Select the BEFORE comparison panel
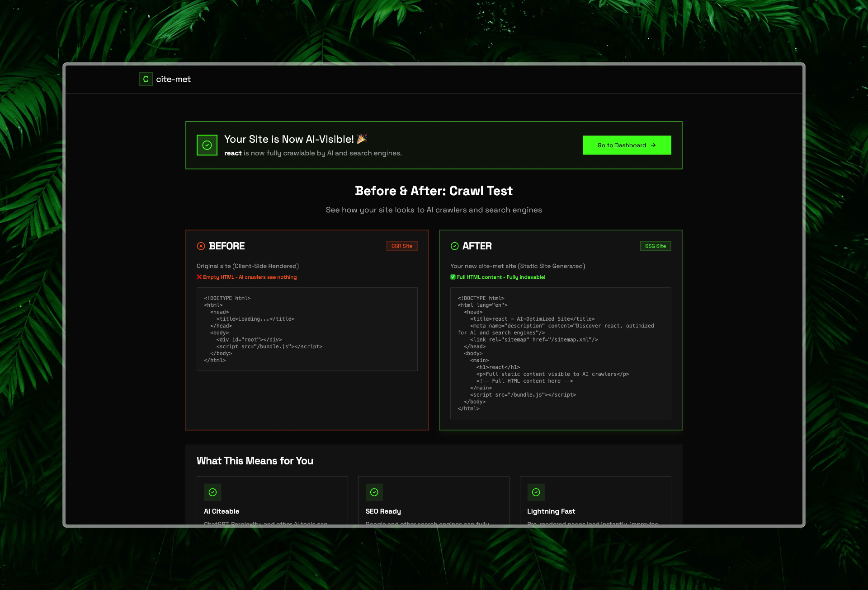Screen dimensions: 868x590 (x=307, y=330)
